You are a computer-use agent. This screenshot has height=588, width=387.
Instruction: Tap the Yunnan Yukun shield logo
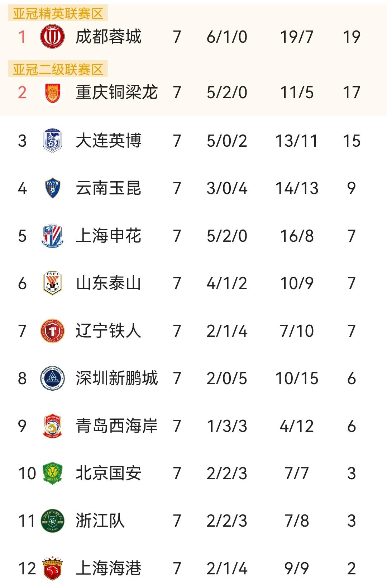(52, 188)
